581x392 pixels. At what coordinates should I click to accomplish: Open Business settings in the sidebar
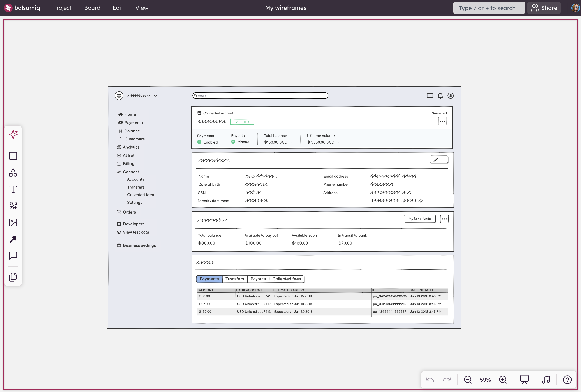click(x=136, y=246)
